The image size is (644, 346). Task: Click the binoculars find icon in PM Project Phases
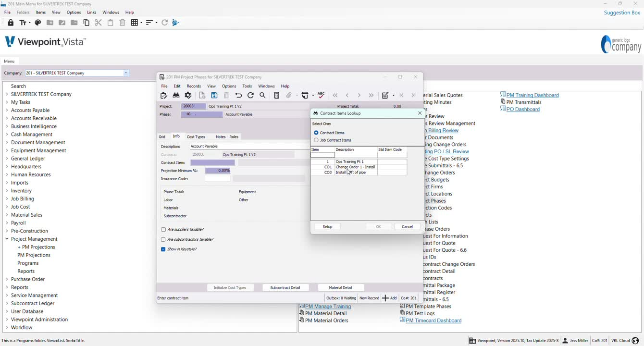[x=176, y=96]
